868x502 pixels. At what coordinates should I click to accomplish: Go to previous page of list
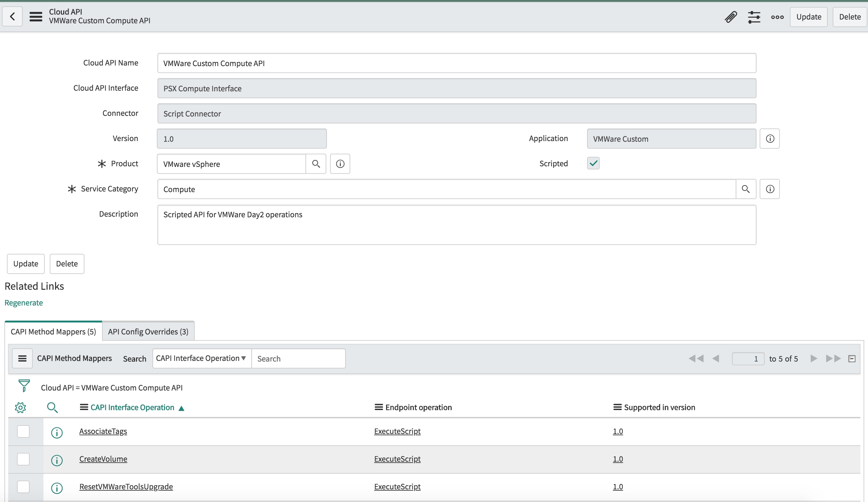(x=716, y=358)
